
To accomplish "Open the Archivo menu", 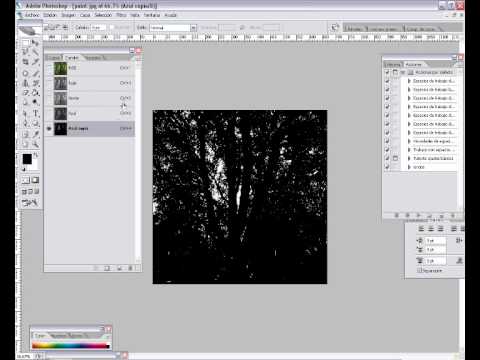I will (32, 15).
